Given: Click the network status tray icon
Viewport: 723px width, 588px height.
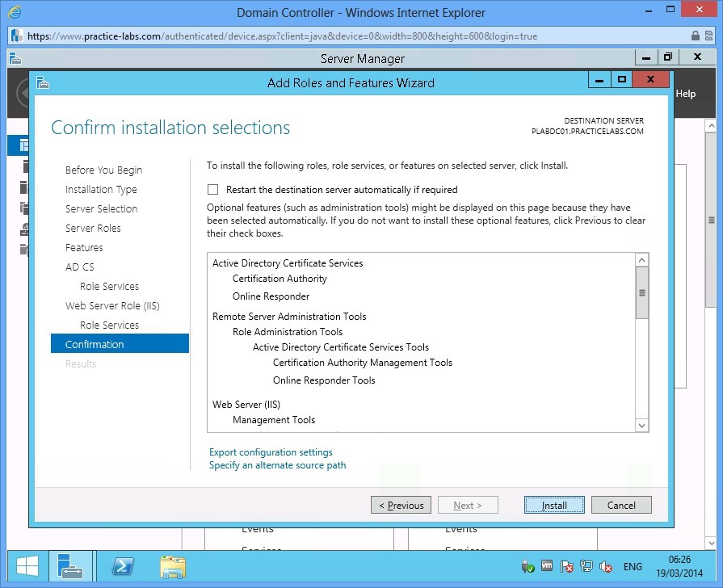Looking at the screenshot, I should point(585,566).
